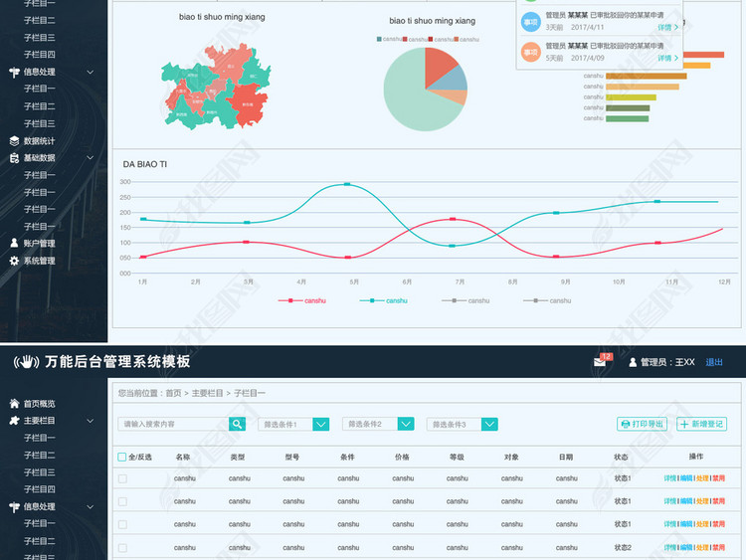Select 子栏目四 in the table page sidebar
The image size is (746, 560).
click(40, 489)
